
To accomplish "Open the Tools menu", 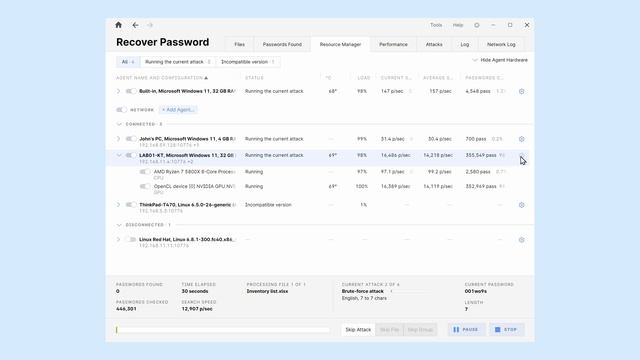I will pos(436,25).
